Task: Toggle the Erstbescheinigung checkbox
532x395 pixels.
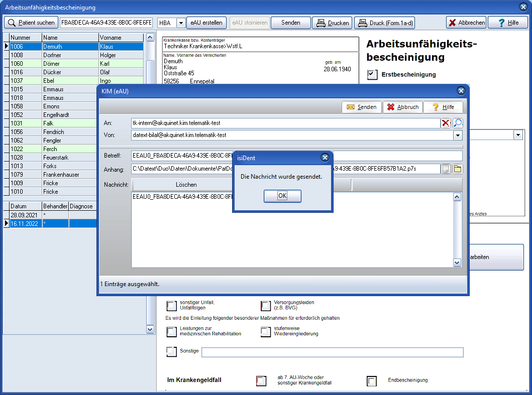Action: pyautogui.click(x=372, y=74)
